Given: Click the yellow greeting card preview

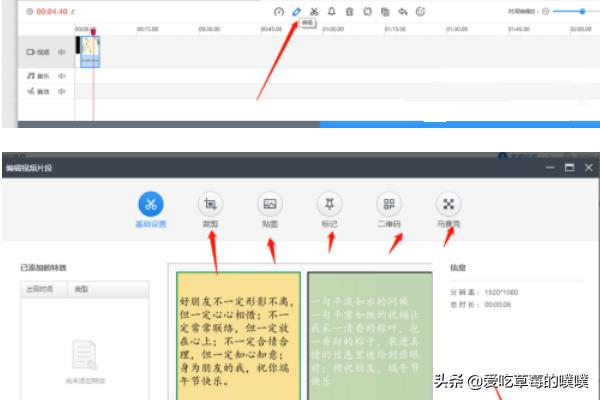Looking at the screenshot, I should 238,336.
